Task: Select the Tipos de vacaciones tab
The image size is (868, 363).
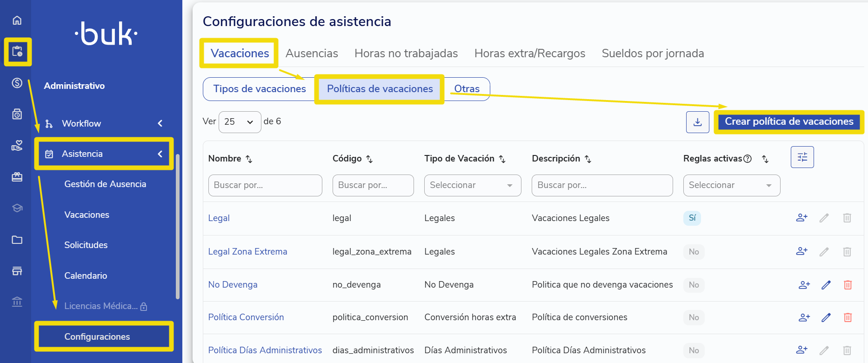Action: pos(260,89)
